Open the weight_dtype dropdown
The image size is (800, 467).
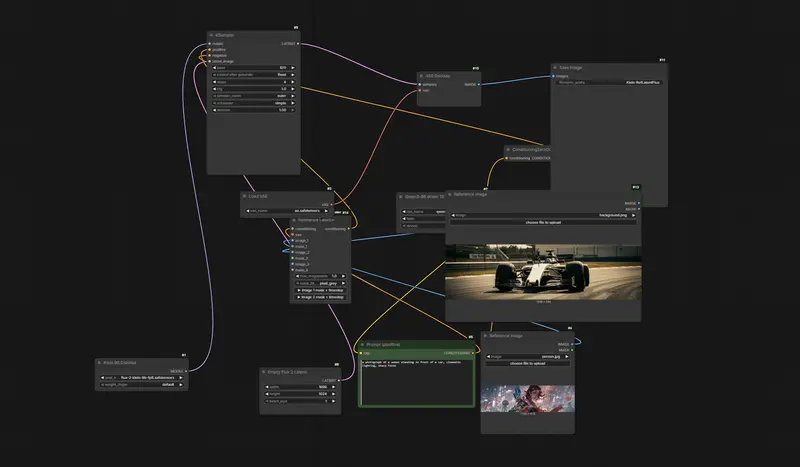[x=141, y=384]
